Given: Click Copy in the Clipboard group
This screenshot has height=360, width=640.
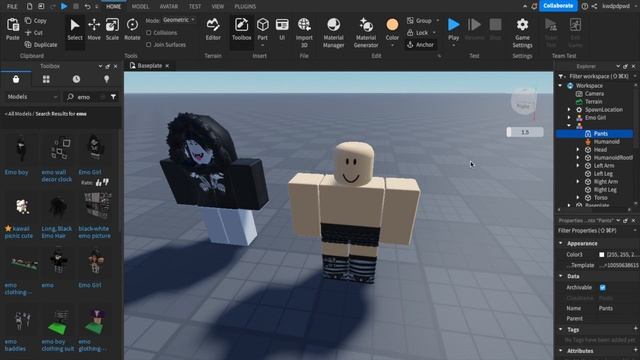Looking at the screenshot, I should 36,20.
